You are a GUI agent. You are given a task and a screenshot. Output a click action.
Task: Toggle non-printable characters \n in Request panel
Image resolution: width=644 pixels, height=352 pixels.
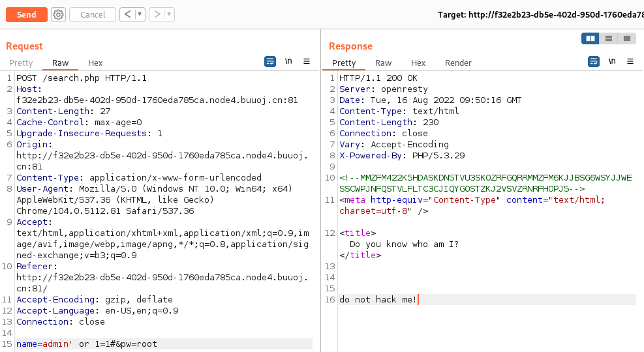(288, 61)
